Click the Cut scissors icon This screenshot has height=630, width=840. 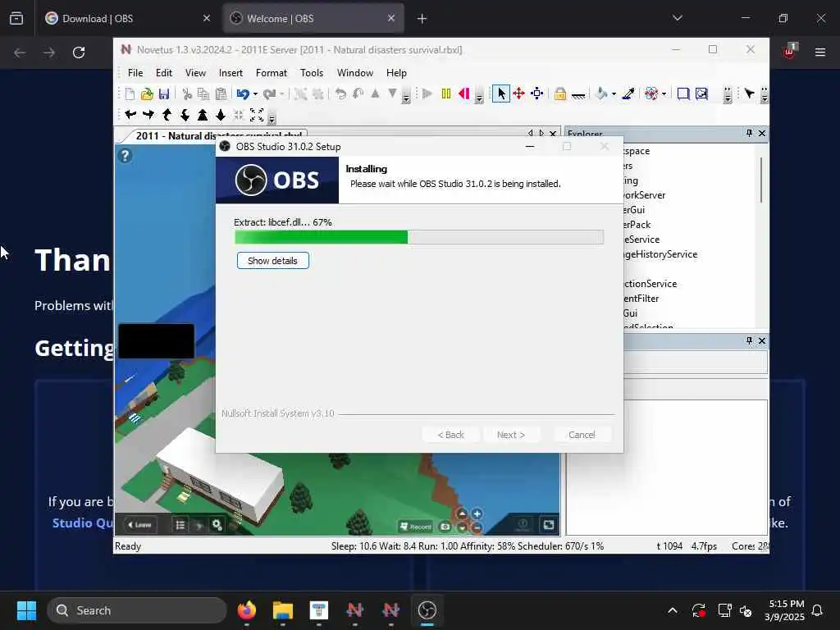click(x=187, y=94)
